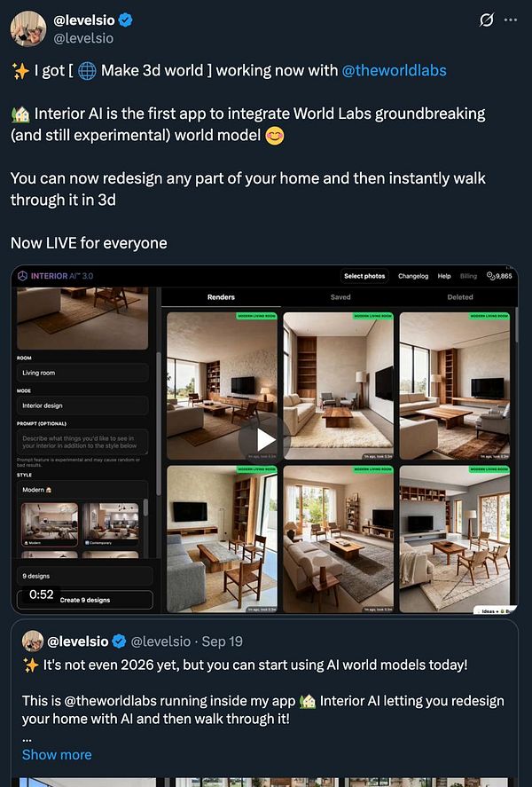This screenshot has width=532, height=787.
Task: Click the avatar on the quoted Sep 19 tweet
Action: pyautogui.click(x=33, y=641)
